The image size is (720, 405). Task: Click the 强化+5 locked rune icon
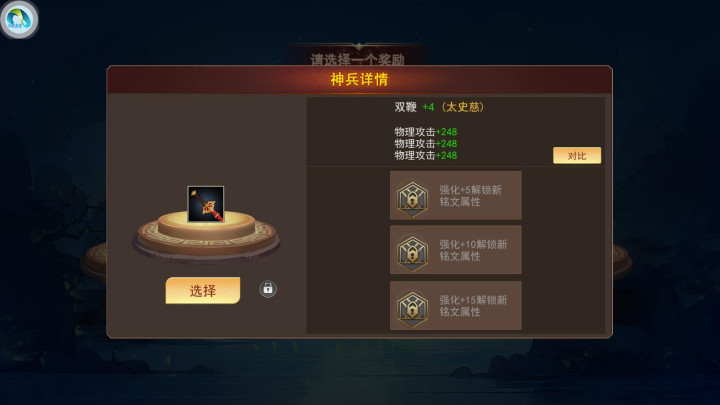(x=412, y=198)
